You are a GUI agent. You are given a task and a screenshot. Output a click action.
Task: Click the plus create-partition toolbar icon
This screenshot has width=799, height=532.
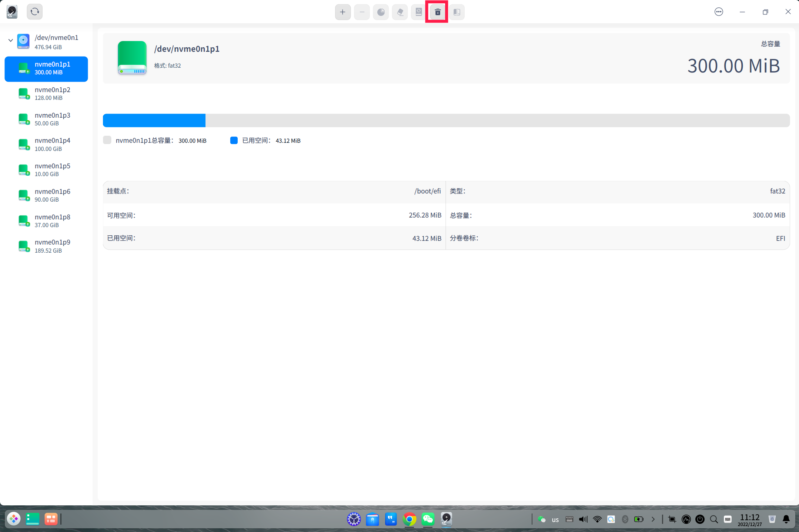point(342,12)
